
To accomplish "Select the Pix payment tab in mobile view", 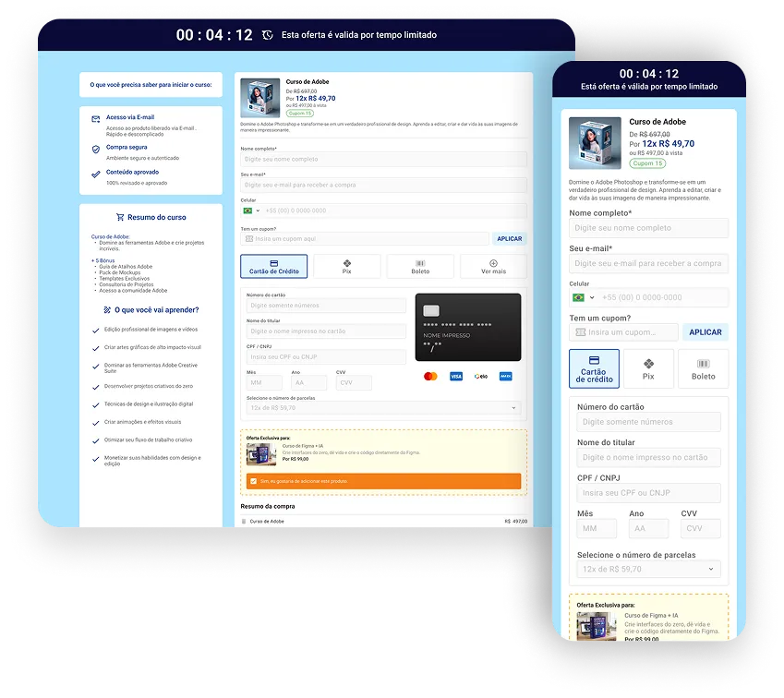I will [x=648, y=368].
